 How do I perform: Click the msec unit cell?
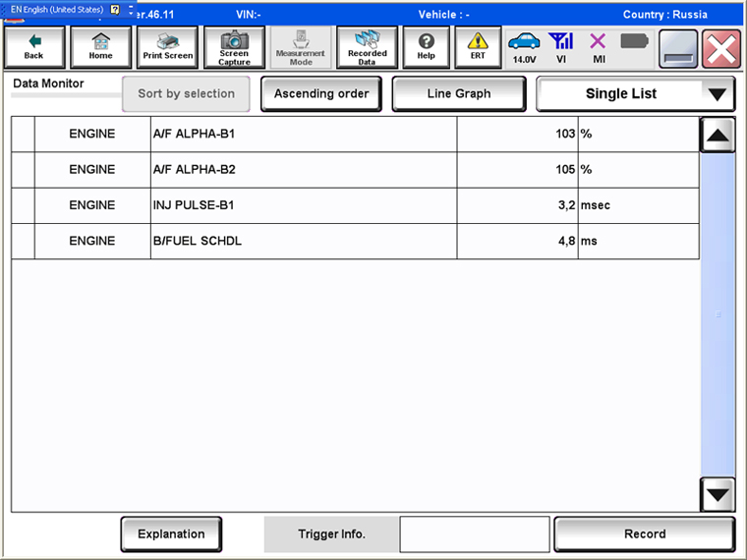[x=639, y=205]
